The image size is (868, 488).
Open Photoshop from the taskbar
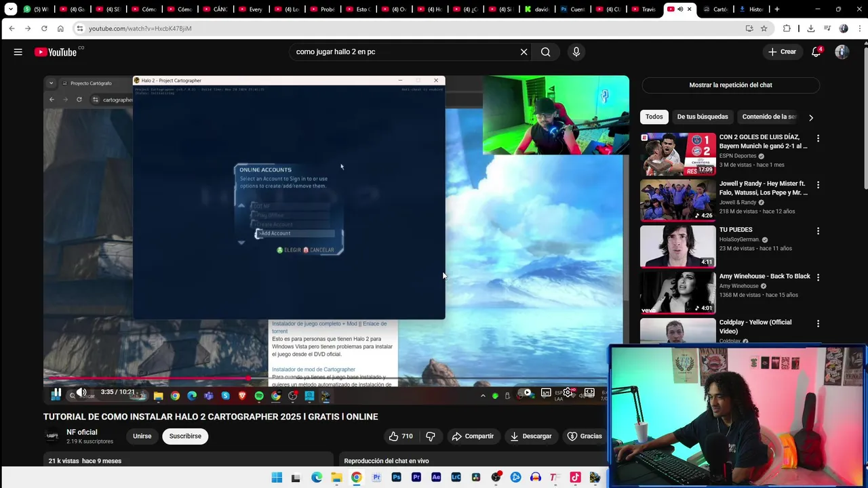pyautogui.click(x=397, y=478)
